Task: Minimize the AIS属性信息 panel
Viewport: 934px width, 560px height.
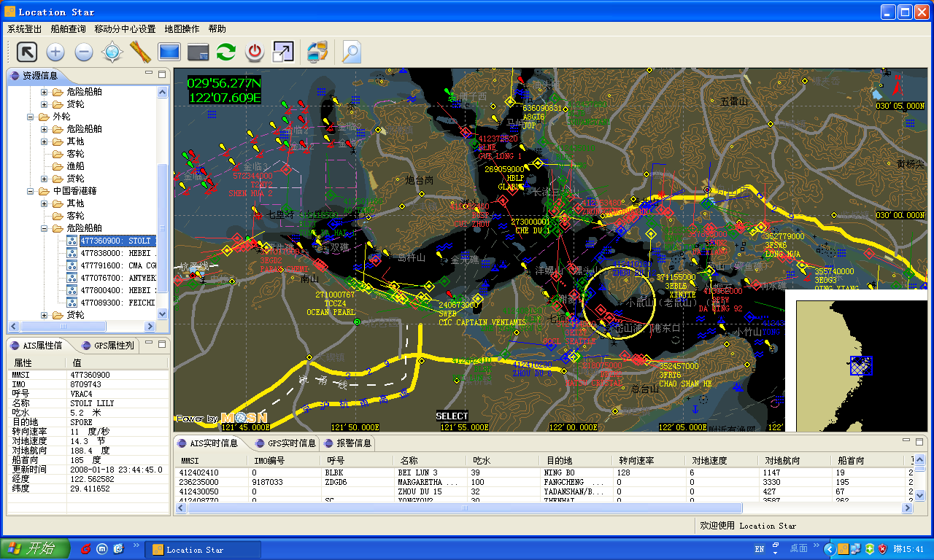Action: 149,343
